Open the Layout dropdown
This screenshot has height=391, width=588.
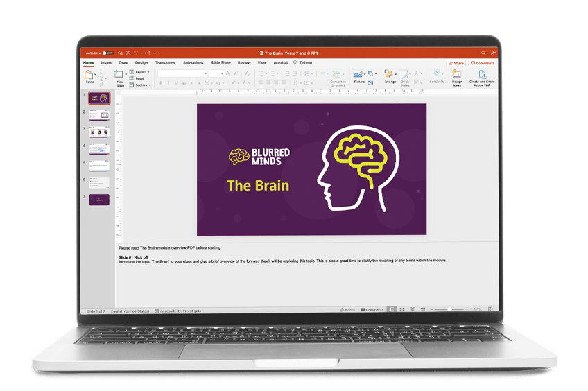[139, 72]
